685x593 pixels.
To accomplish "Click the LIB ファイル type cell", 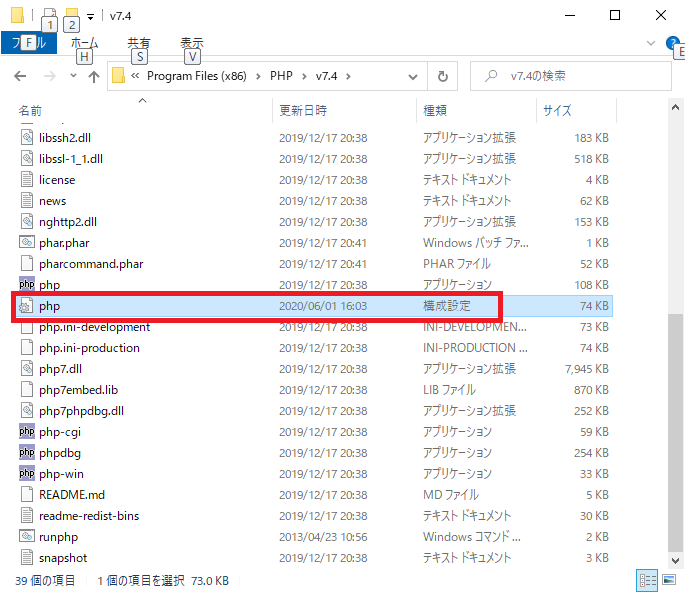I will pyautogui.click(x=449, y=390).
